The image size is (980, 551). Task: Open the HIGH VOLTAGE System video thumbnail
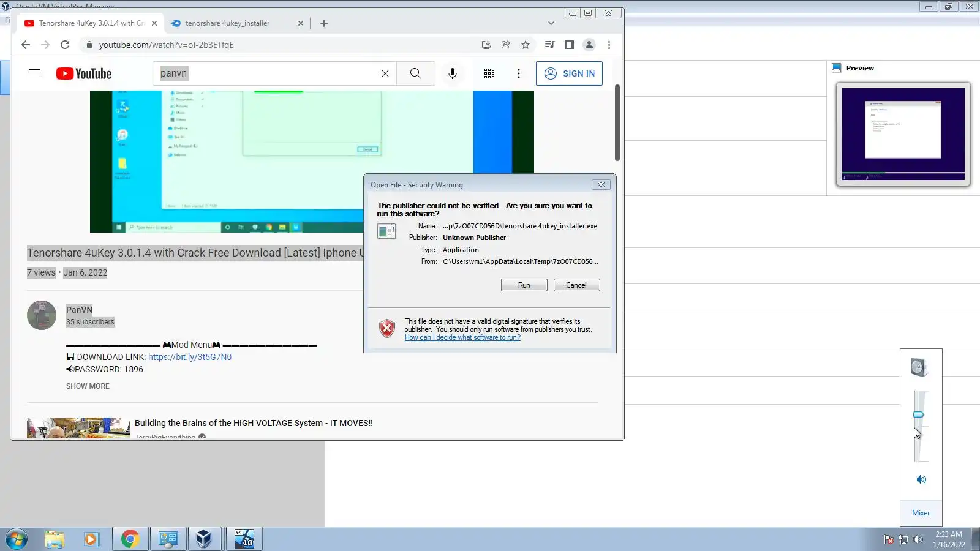click(x=78, y=428)
